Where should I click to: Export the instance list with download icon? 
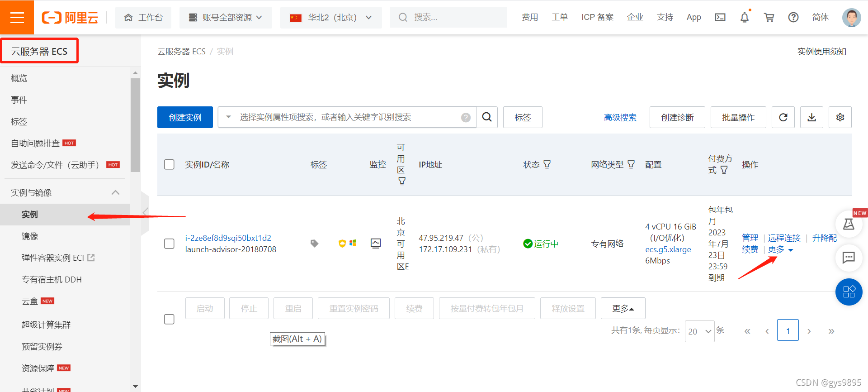coord(812,117)
